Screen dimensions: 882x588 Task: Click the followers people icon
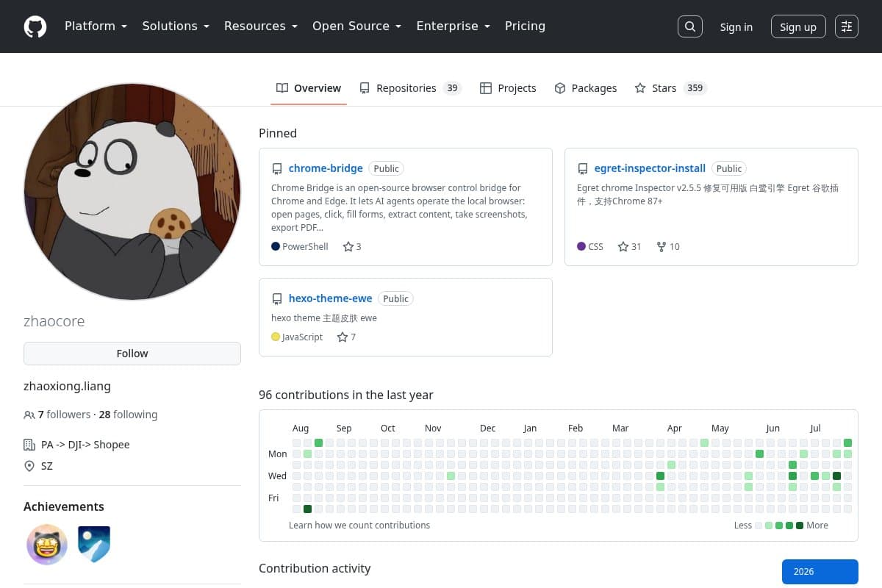(29, 415)
